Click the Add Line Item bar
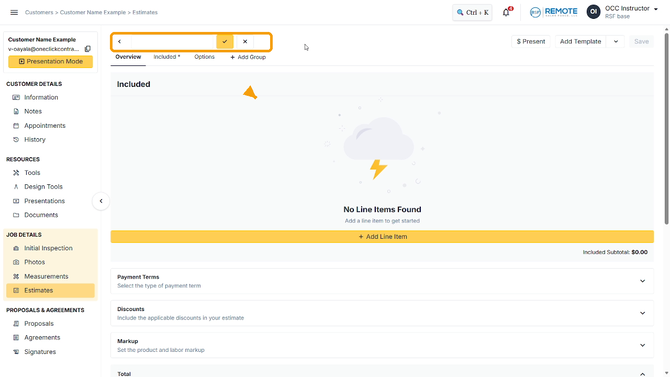Viewport: 670px width, 377px height. pos(382,237)
